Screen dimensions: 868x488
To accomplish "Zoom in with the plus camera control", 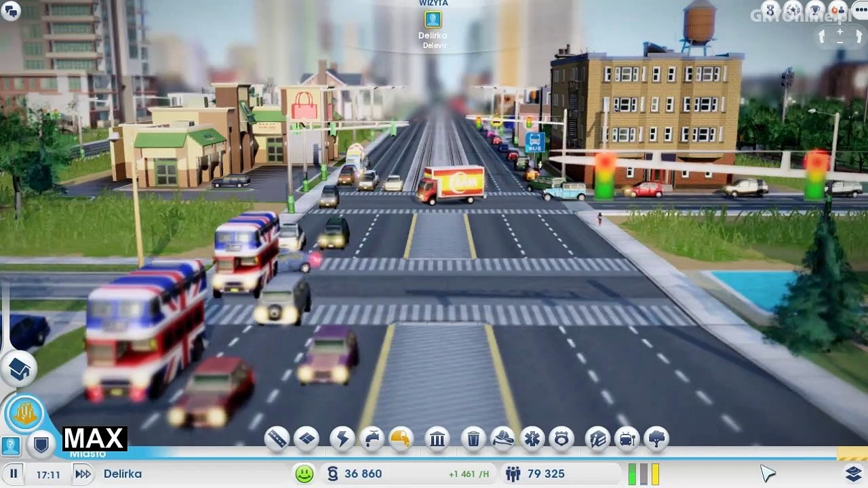I will (840, 31).
